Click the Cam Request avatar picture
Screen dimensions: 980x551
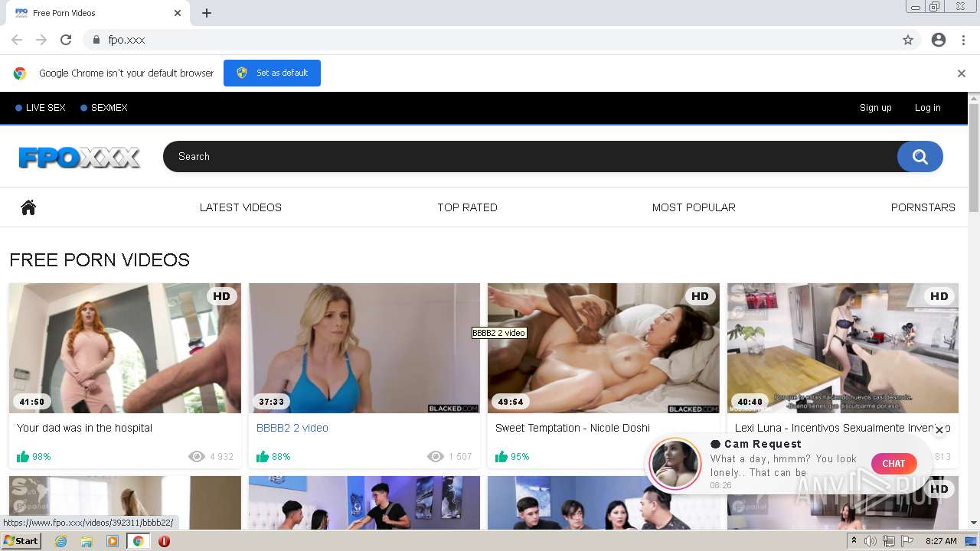pos(675,464)
